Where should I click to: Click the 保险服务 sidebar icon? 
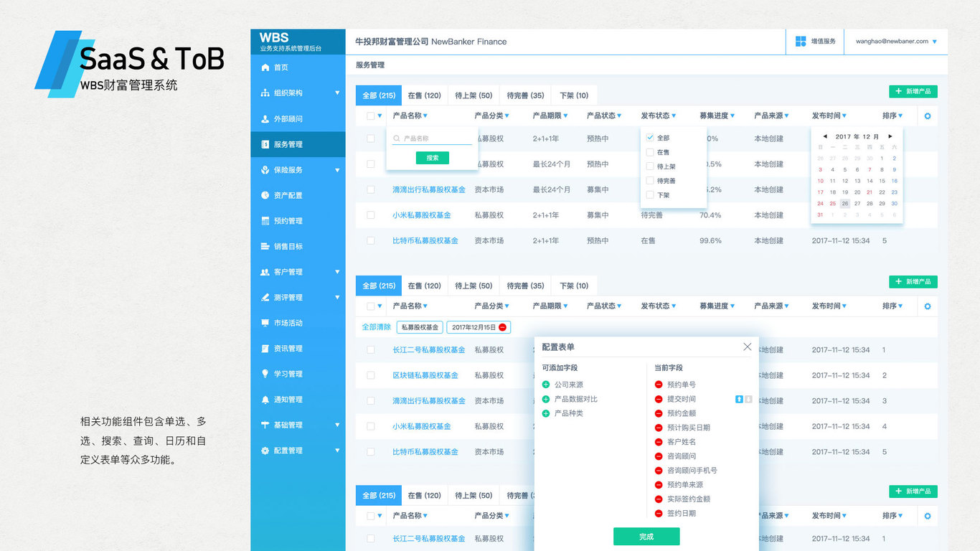pyautogui.click(x=265, y=170)
